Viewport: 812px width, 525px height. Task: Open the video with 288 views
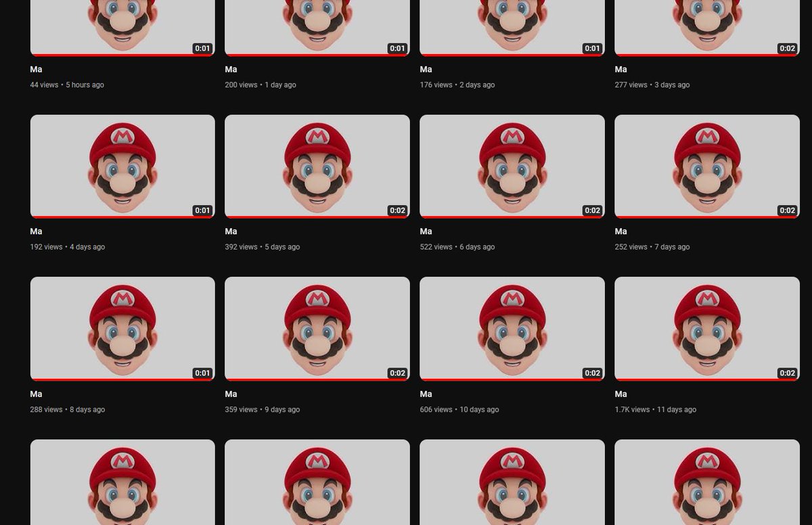point(122,328)
